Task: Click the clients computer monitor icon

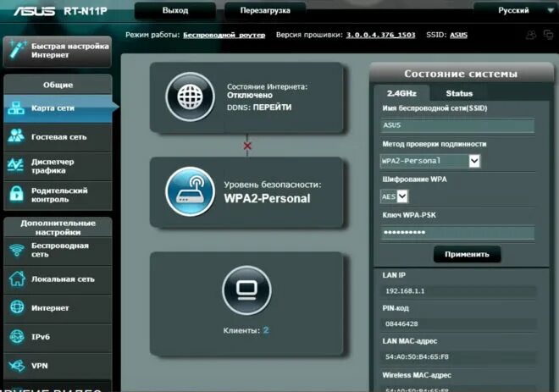Action: click(246, 290)
